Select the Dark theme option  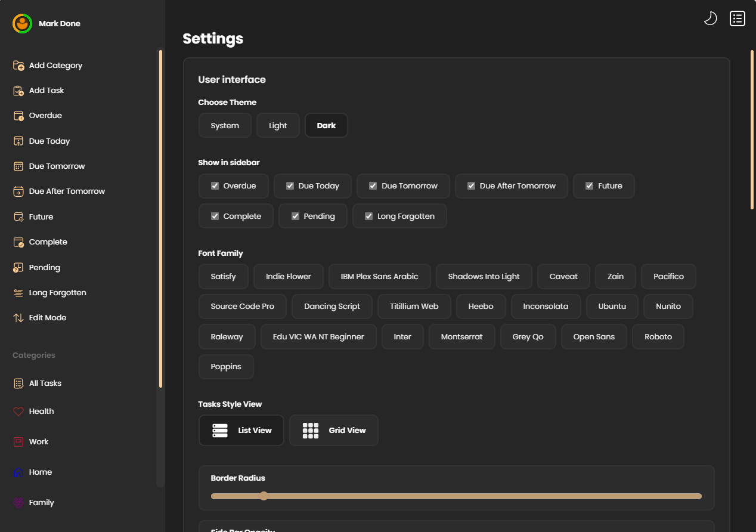[326, 126]
